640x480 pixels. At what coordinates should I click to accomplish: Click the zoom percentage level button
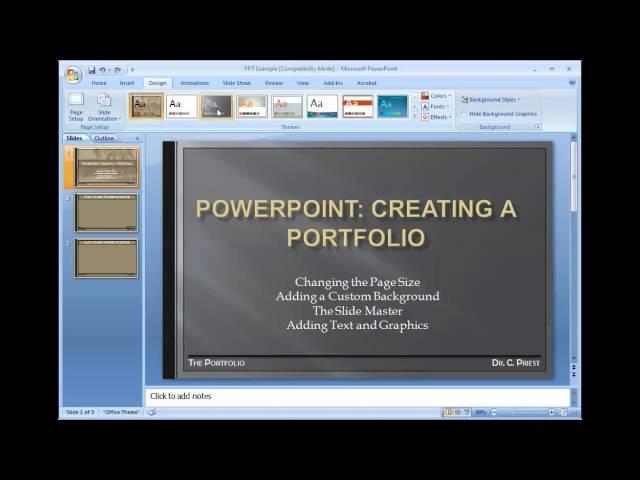tap(480, 413)
